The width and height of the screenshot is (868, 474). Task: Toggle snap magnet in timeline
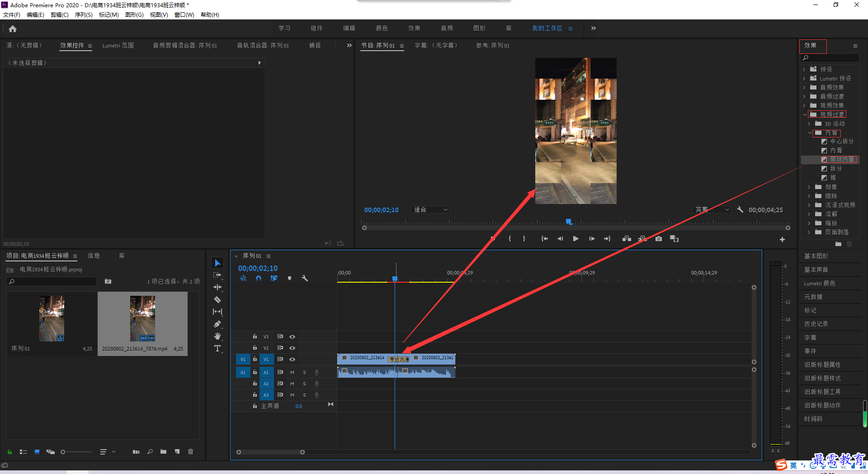point(259,278)
